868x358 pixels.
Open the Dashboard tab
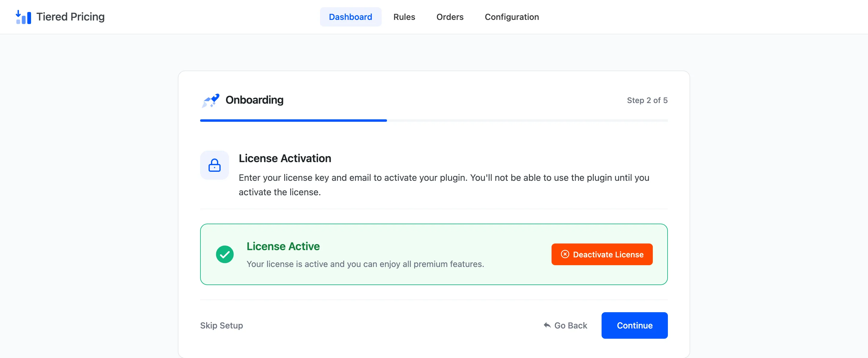351,17
